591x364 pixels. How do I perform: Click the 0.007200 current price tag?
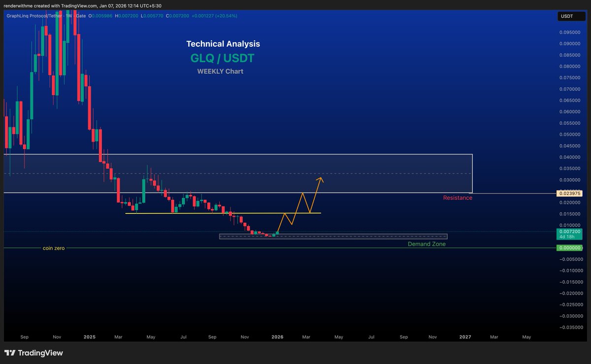(x=569, y=232)
